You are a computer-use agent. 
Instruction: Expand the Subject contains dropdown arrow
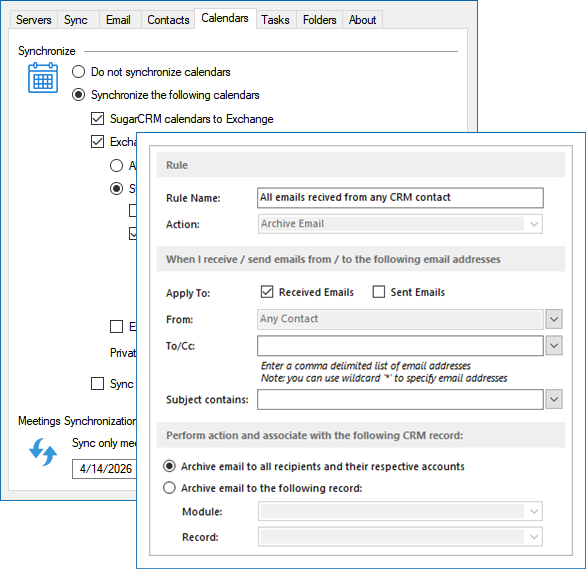pyautogui.click(x=554, y=400)
